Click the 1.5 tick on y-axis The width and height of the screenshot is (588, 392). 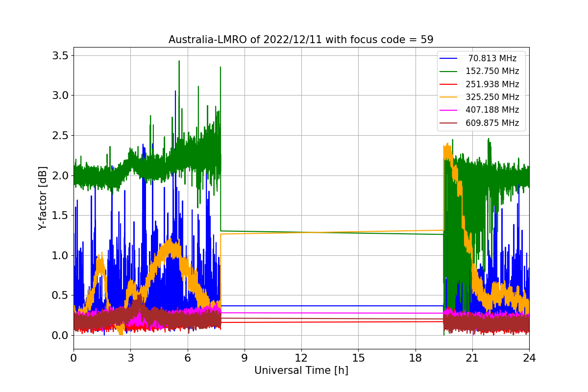point(59,215)
